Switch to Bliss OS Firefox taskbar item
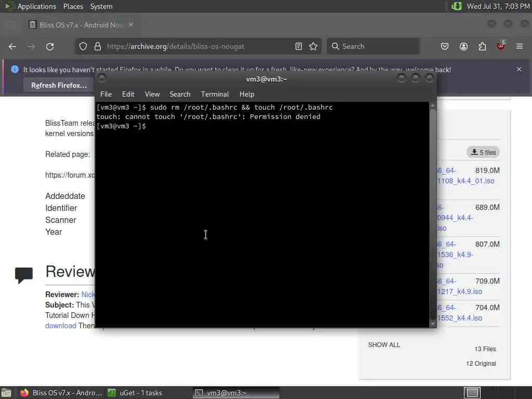The height and width of the screenshot is (399, 532). (61, 393)
